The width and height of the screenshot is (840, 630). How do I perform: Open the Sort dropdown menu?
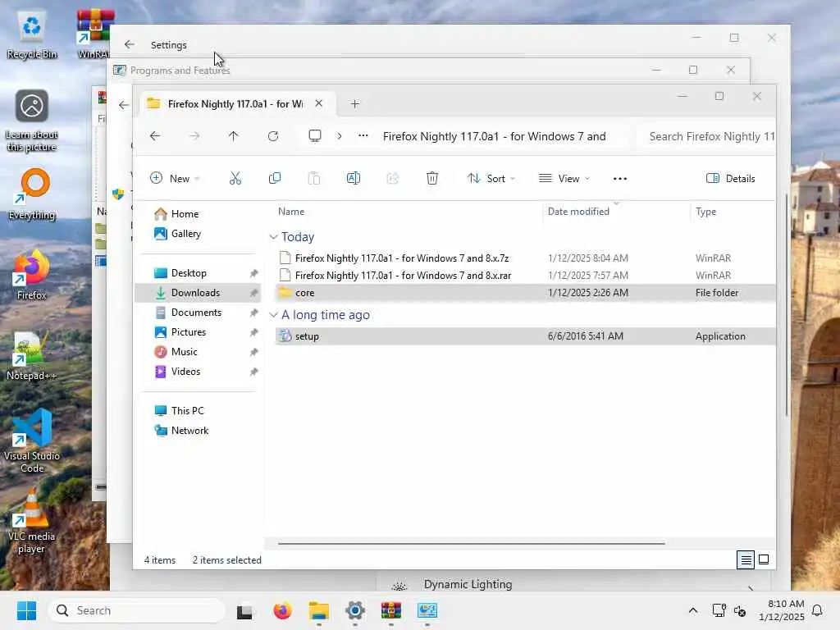(491, 178)
